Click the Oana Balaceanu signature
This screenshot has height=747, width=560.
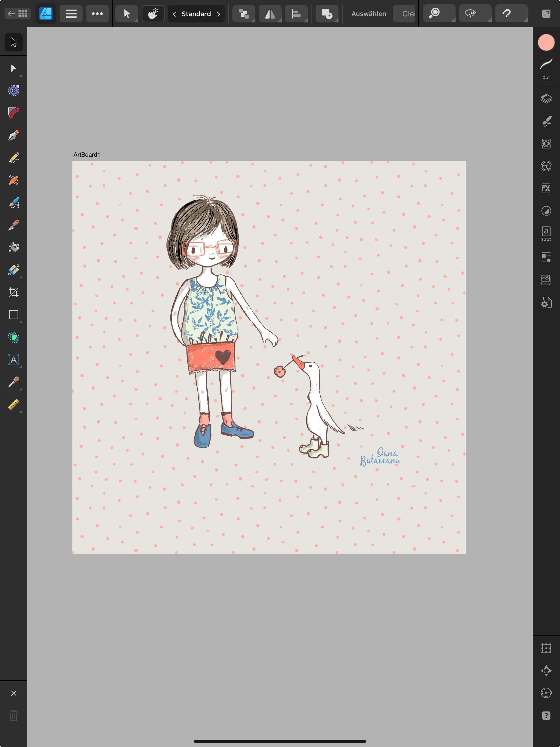pyautogui.click(x=381, y=457)
